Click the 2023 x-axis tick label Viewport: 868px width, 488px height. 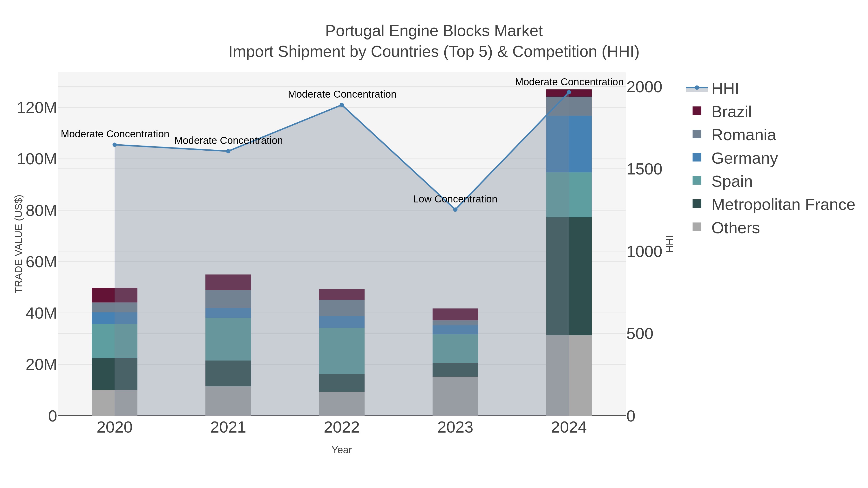pos(455,427)
